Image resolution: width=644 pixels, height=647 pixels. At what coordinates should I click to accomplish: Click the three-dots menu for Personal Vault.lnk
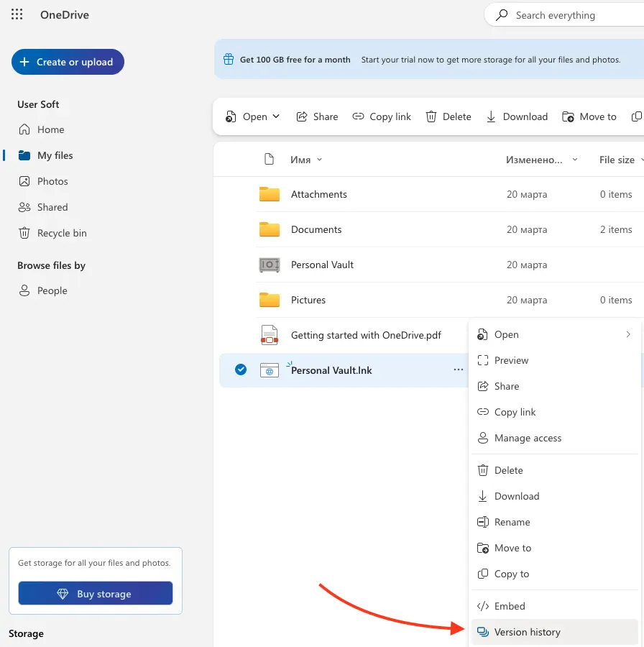pyautogui.click(x=458, y=370)
